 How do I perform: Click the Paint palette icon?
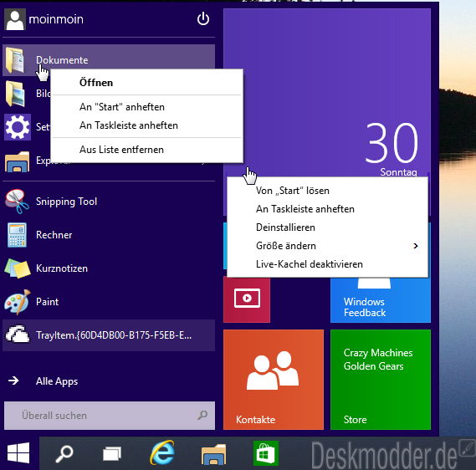[x=18, y=302]
